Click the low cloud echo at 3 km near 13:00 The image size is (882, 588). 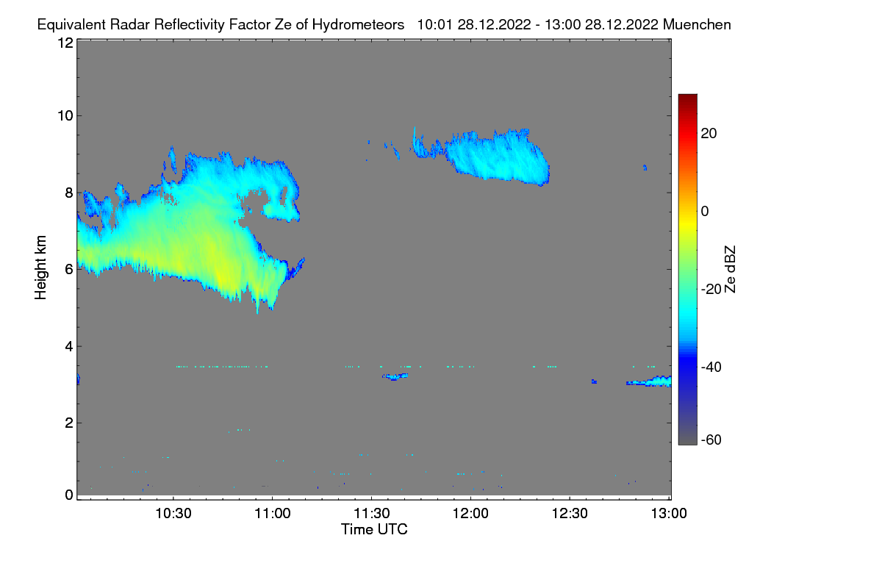650,381
